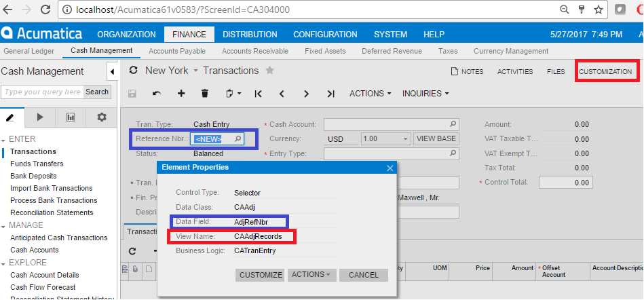Screen dimensions: 644x300
Task: Close the Element Properties dialog
Action: (390, 168)
